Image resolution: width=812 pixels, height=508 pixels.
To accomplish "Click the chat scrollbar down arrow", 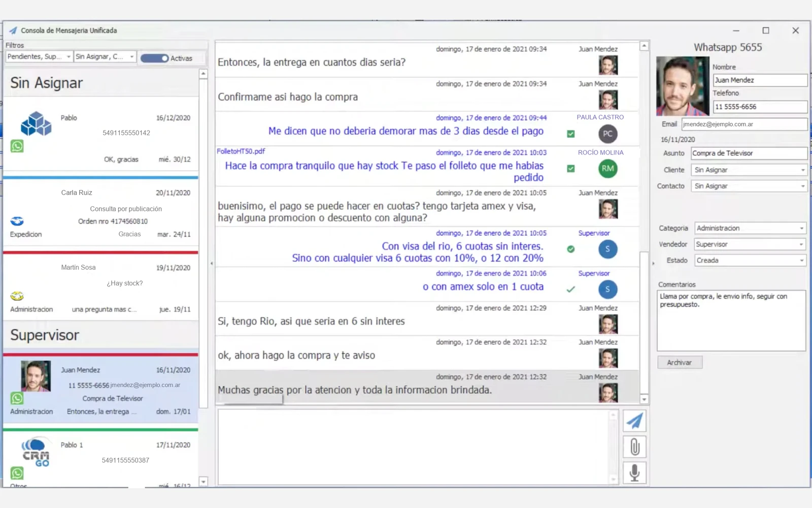I will [644, 400].
